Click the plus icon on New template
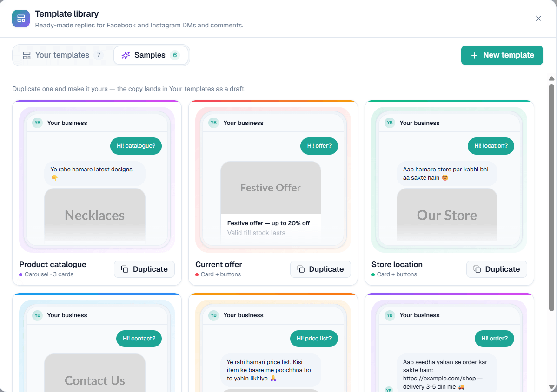This screenshot has height=392, width=557. [474, 55]
